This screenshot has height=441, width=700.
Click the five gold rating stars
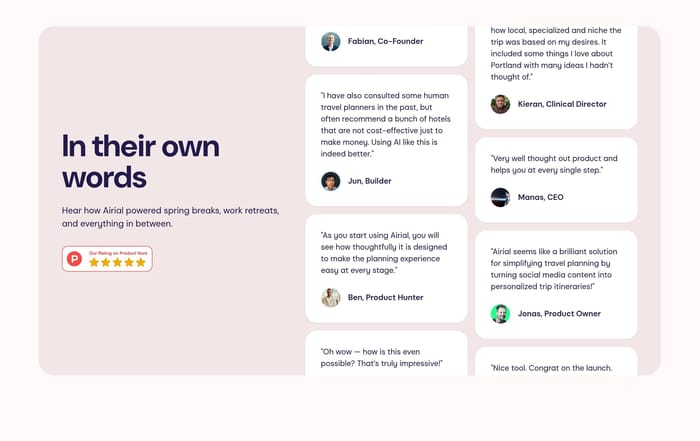[117, 263]
